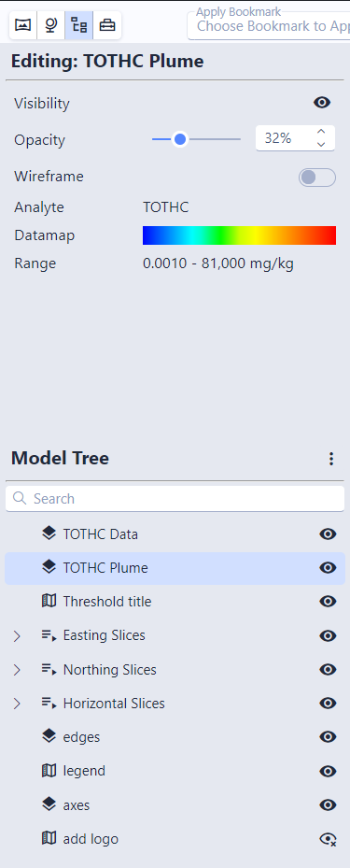
Task: Toggle the Wireframe switch on
Action: tap(316, 178)
